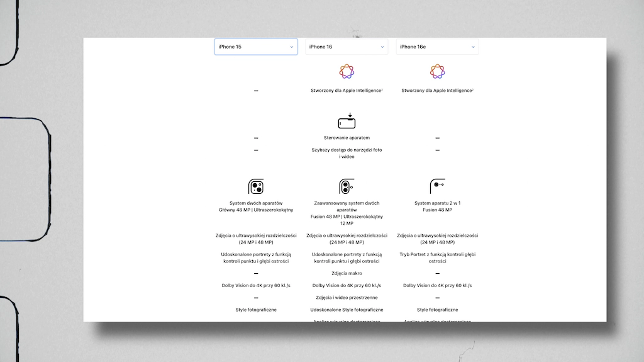Click 'Dolby Vision do 4K' under iPhone 15
This screenshot has height=362, width=644.
256,285
